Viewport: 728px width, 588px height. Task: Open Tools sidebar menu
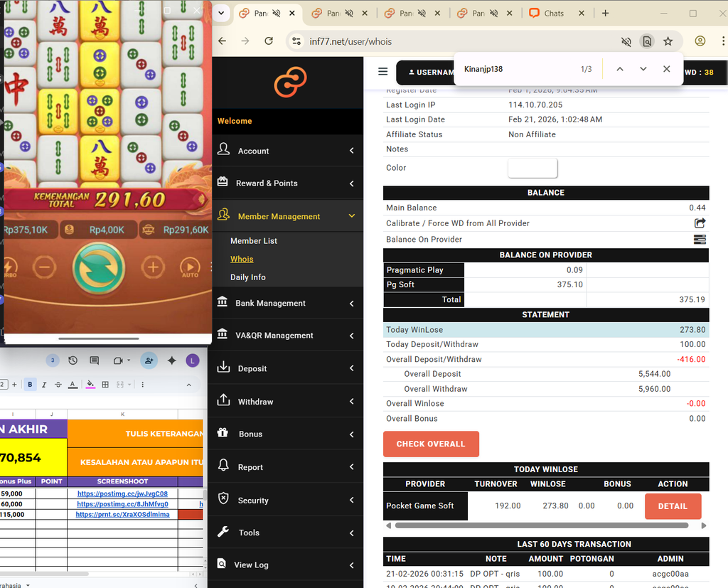pyautogui.click(x=287, y=533)
